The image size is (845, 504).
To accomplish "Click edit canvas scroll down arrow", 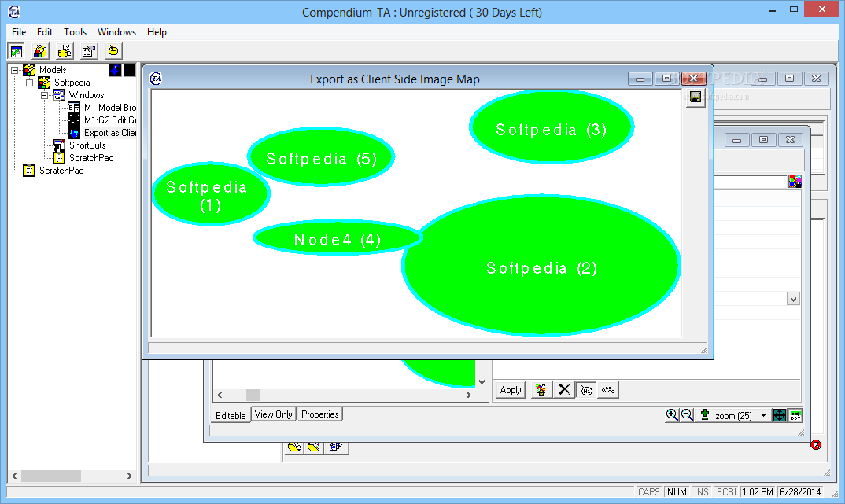I will tap(482, 382).
